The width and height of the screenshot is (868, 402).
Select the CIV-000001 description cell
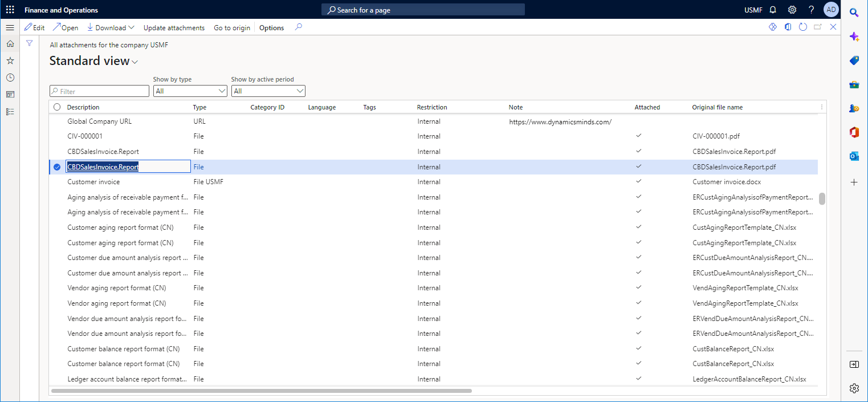click(x=85, y=136)
